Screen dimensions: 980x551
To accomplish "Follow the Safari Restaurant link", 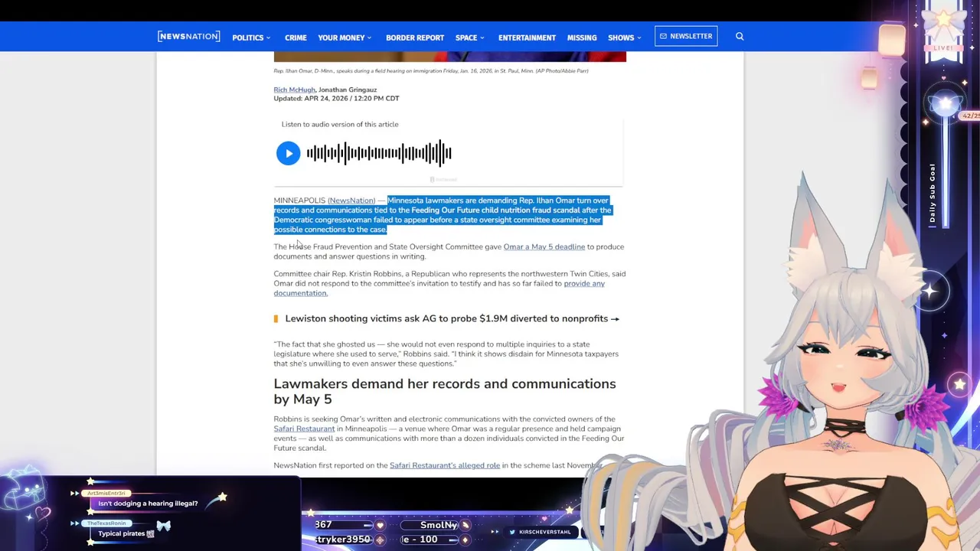I will [x=304, y=429].
